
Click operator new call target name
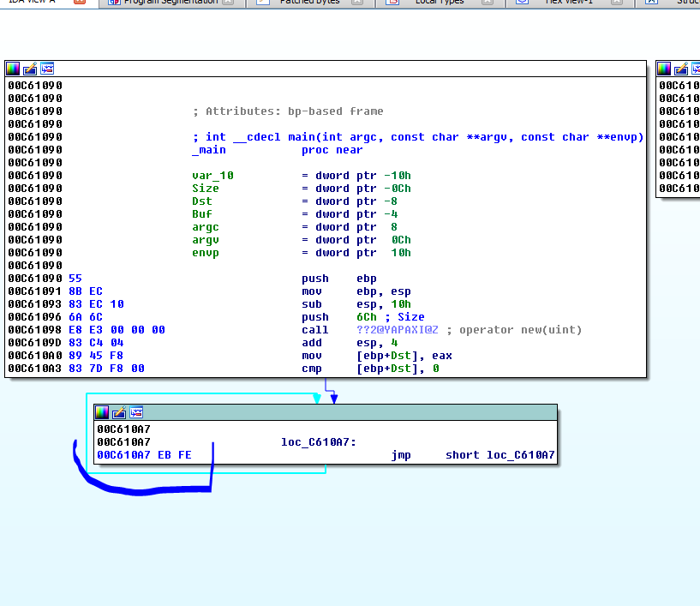click(x=399, y=330)
